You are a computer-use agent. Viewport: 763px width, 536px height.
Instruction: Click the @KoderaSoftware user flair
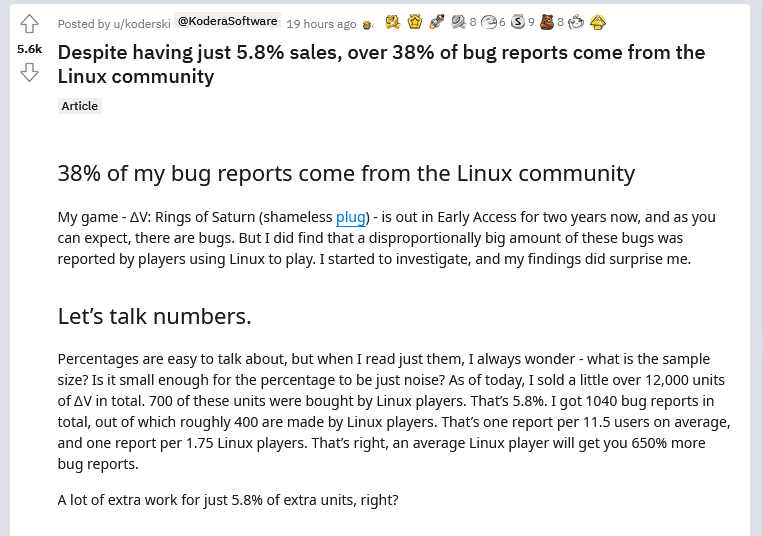[228, 21]
